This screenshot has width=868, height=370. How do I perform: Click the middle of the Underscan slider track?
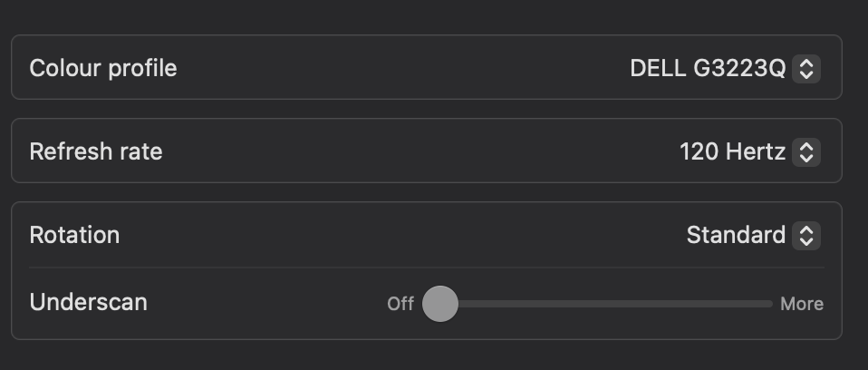606,303
